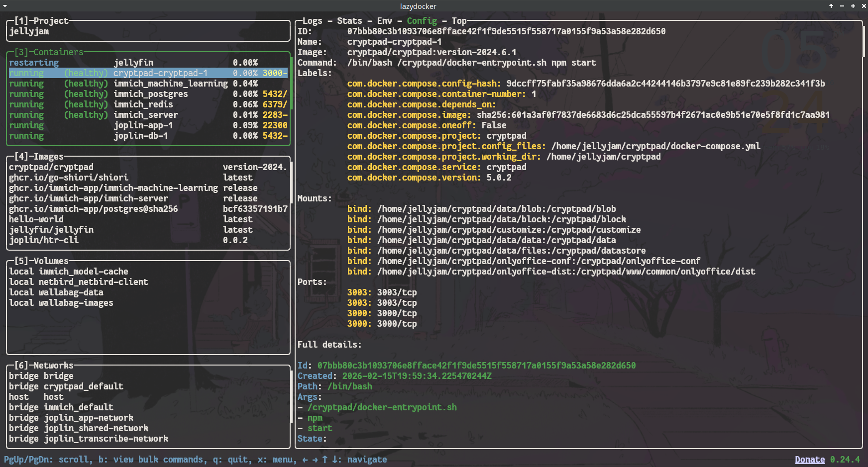Focus the Volumes panel title
Screen dimensions: 868x467
click(x=41, y=261)
